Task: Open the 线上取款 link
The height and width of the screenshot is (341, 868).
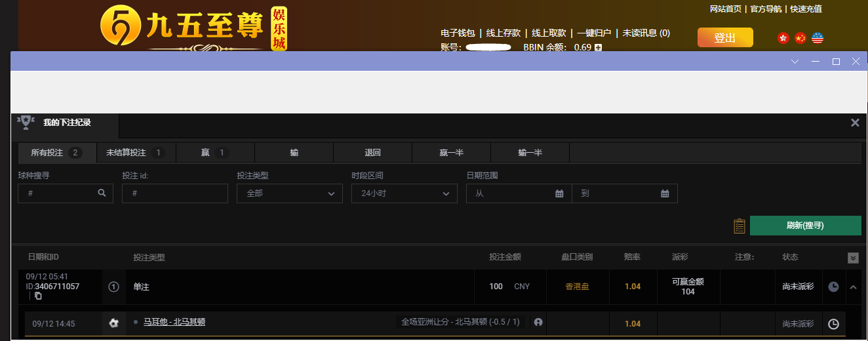Action: point(549,33)
